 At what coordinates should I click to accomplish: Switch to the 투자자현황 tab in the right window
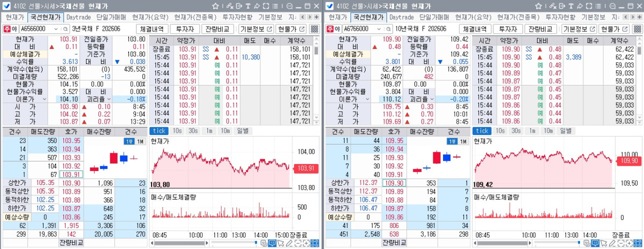(x=561, y=17)
